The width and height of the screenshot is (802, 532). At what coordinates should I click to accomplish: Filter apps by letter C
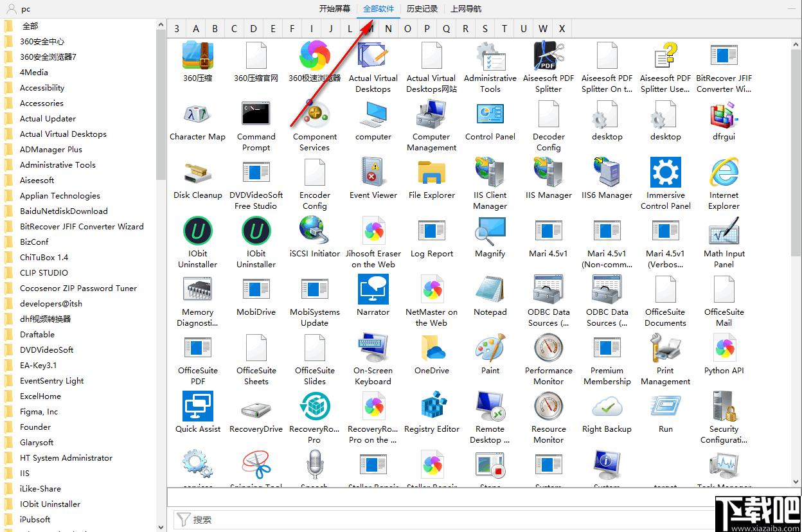pyautogui.click(x=235, y=29)
